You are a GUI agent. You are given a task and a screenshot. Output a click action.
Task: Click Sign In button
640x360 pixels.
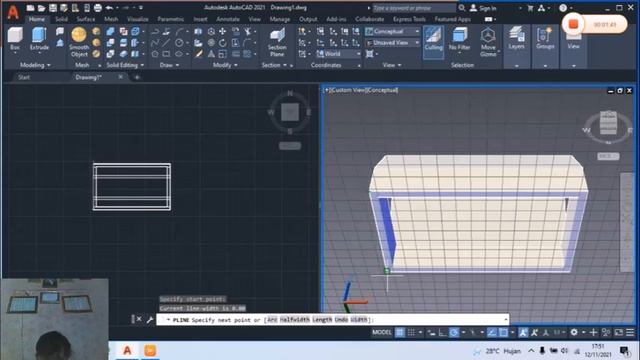[483, 8]
